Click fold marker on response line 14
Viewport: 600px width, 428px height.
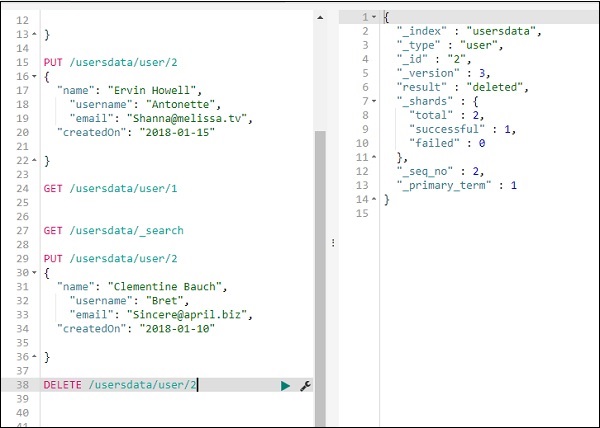click(x=374, y=199)
